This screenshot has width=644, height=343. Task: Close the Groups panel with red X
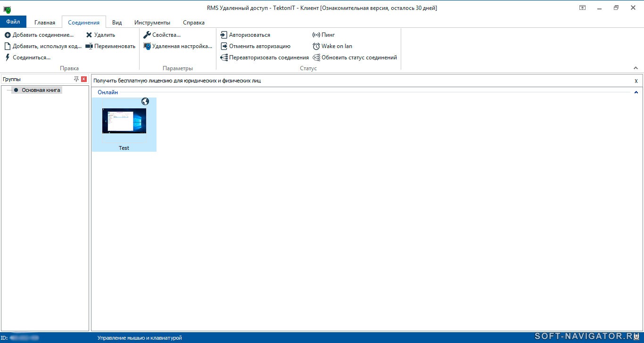click(84, 79)
